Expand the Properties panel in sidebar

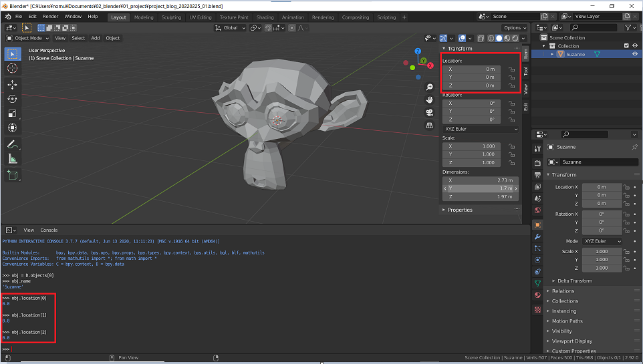point(457,210)
